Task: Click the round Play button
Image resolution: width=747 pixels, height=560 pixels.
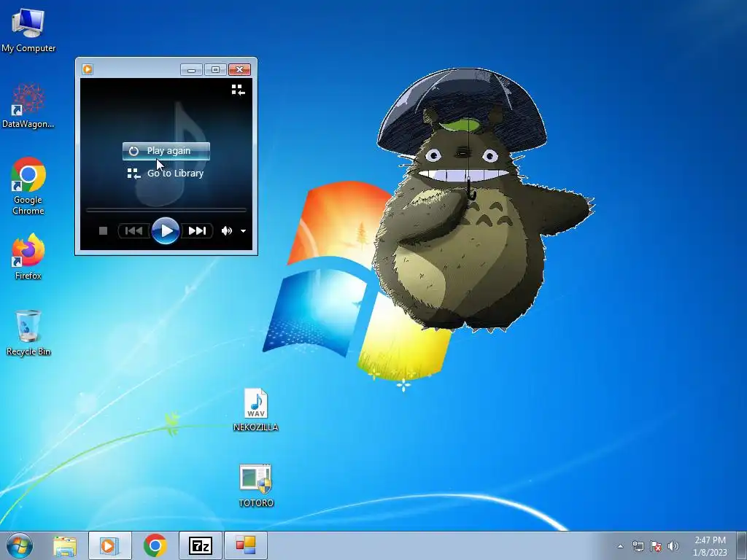Action: (x=166, y=231)
